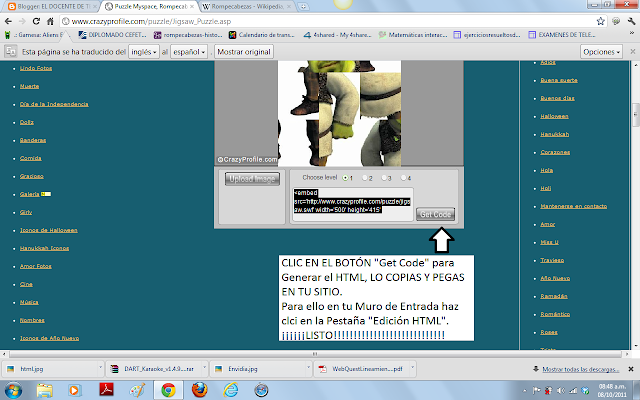640x400 pixels.
Task: Open the Día de la Independencia link
Action: (x=54, y=104)
